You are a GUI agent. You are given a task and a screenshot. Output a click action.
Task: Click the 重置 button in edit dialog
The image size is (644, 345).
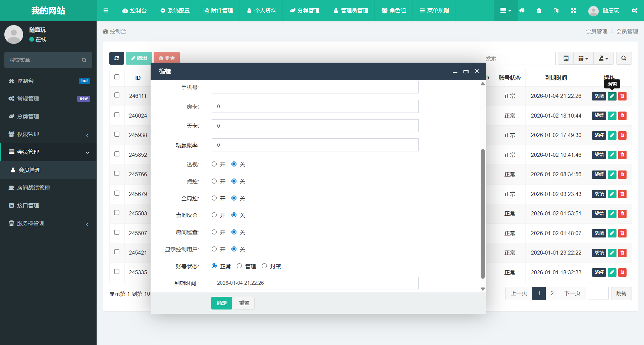(244, 303)
